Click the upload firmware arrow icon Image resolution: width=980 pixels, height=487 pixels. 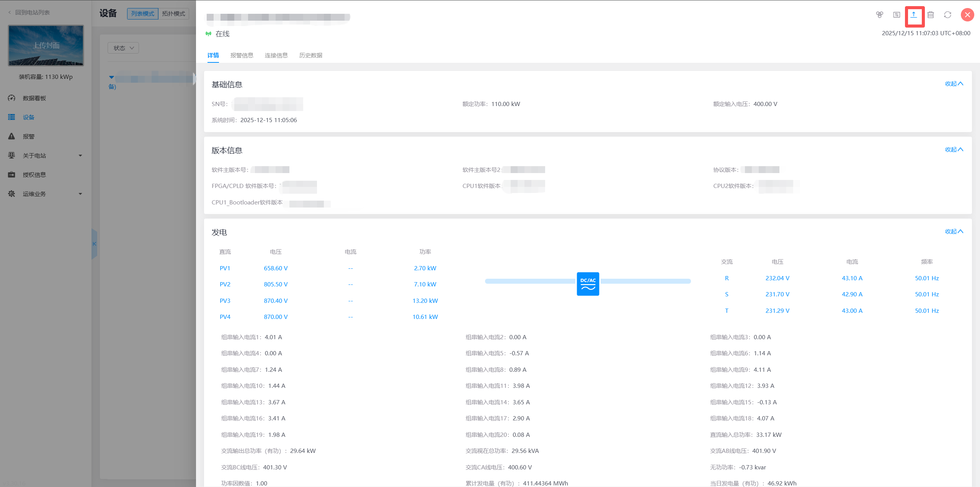(x=914, y=15)
